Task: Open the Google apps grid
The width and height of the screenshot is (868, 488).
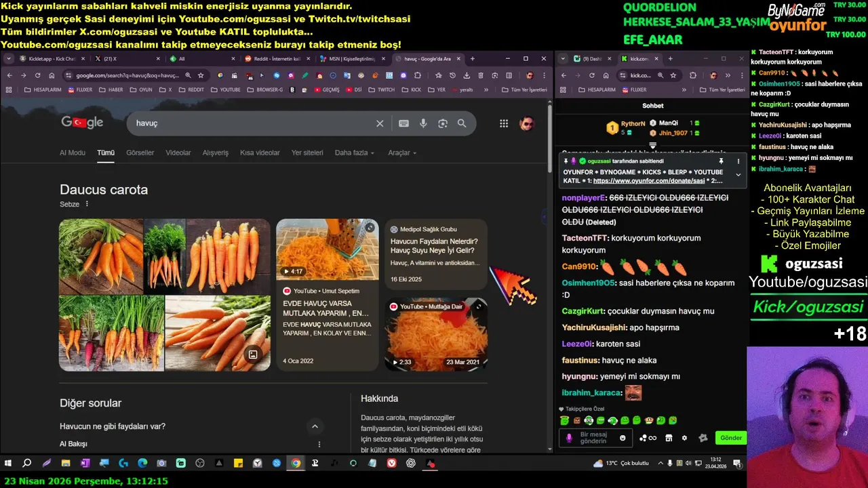Action: [504, 123]
